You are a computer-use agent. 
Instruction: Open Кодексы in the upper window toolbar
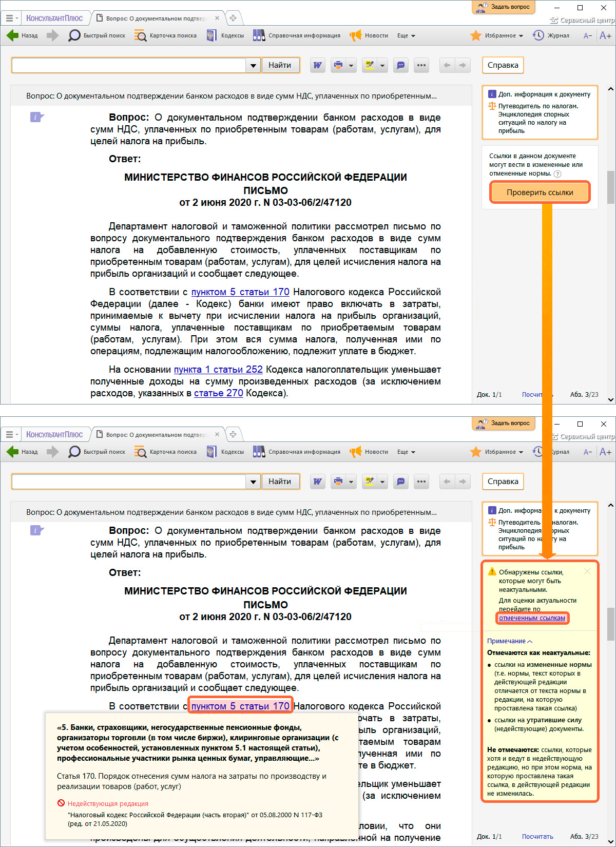pos(225,35)
